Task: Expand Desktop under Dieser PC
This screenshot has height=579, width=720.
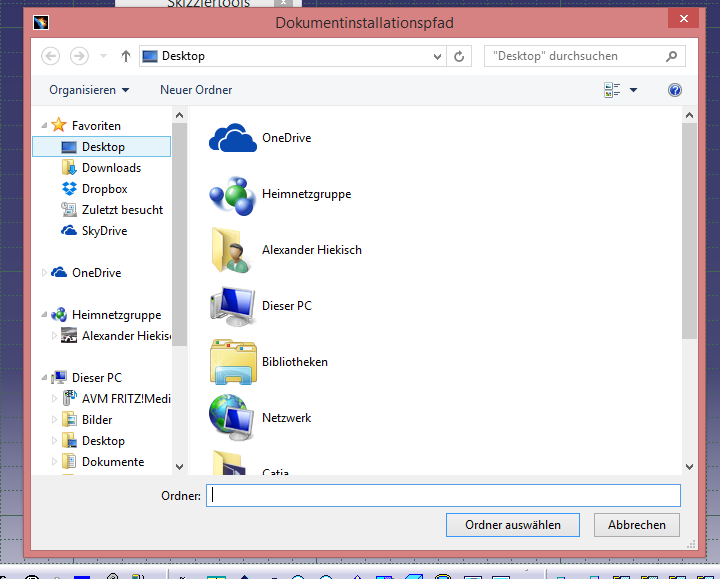Action: 54,441
